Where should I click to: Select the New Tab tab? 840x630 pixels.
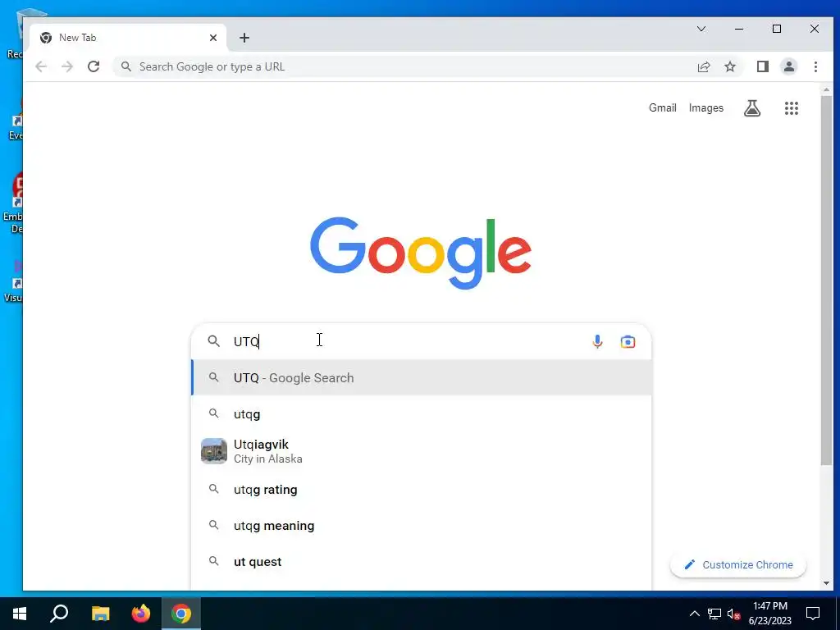[129, 38]
